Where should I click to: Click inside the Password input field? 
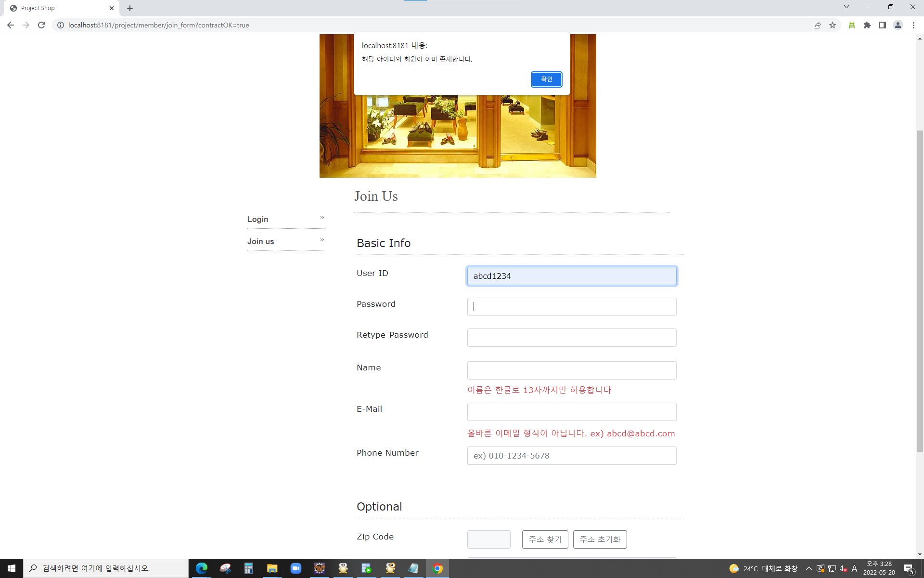pos(571,306)
